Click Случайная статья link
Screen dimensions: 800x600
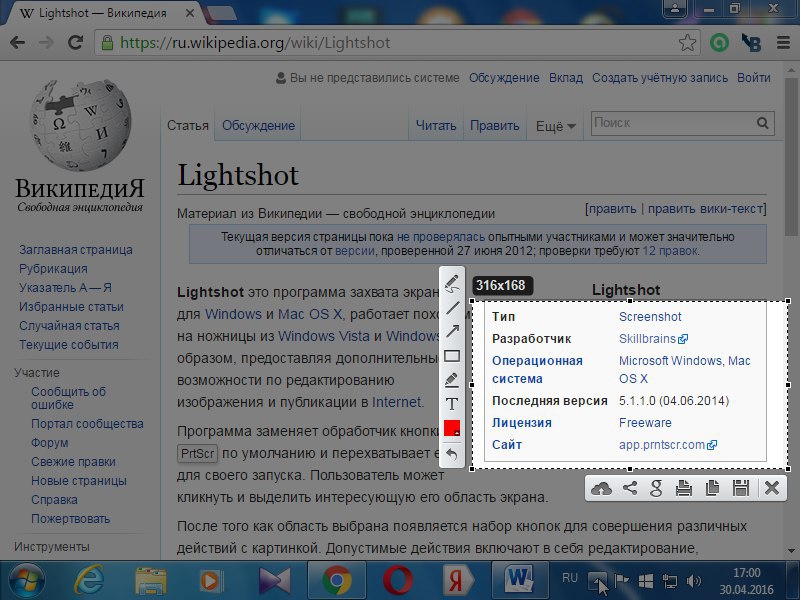pos(69,326)
